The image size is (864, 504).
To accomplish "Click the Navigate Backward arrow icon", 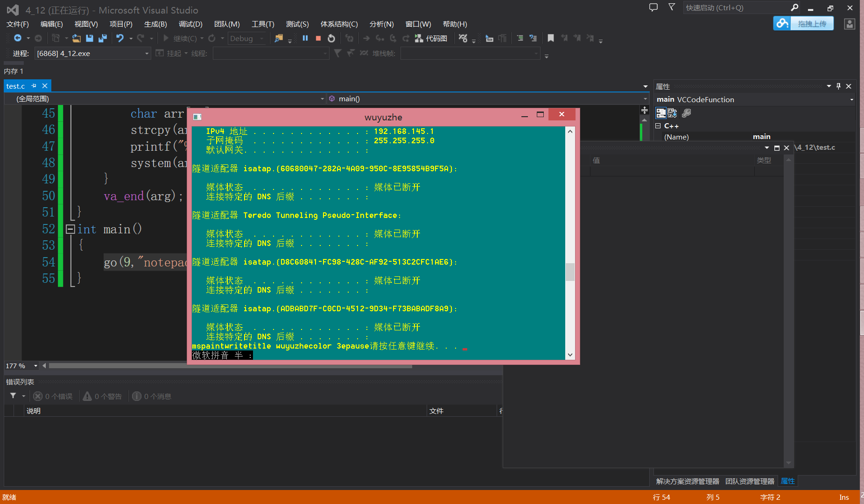I will click(x=18, y=38).
